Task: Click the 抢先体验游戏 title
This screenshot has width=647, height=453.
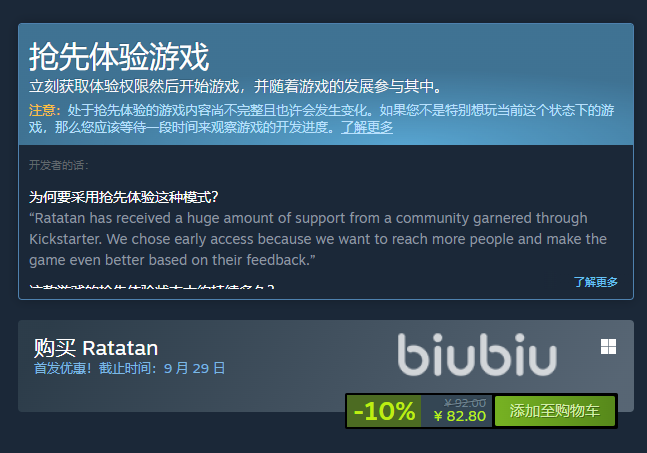Action: click(x=119, y=57)
